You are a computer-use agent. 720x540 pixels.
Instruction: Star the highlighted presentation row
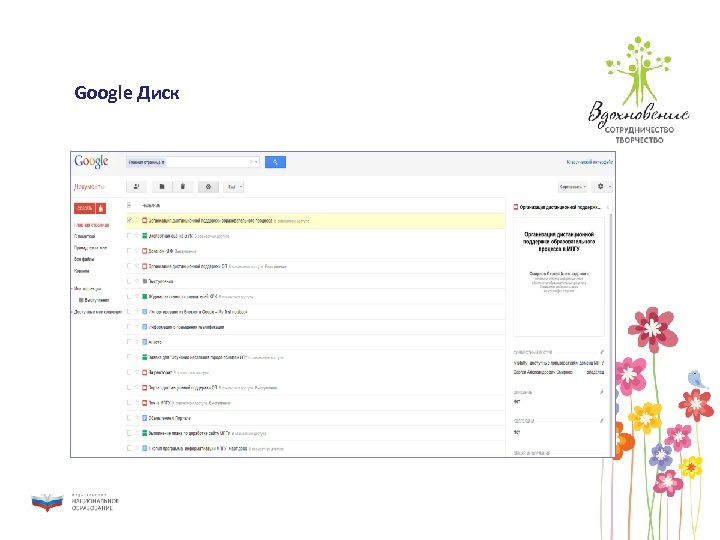point(137,220)
